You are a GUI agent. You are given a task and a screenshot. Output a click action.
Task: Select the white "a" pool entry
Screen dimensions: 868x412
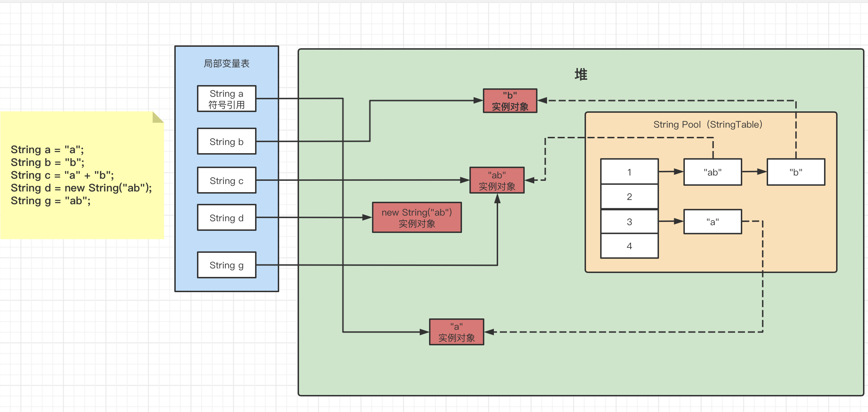click(713, 222)
